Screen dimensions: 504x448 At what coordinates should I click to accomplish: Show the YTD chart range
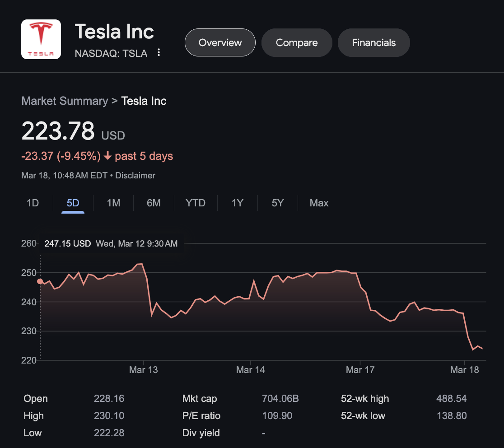[196, 203]
